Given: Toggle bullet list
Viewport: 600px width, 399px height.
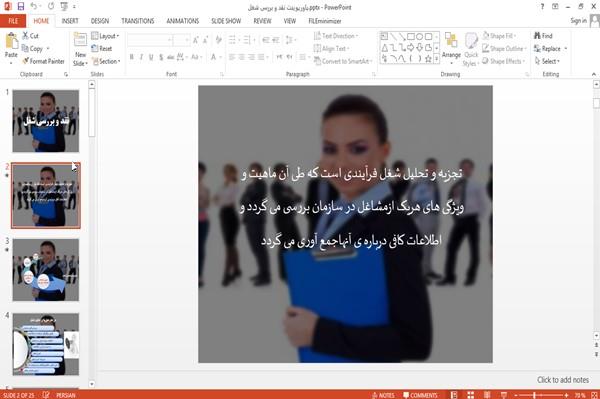Looking at the screenshot, I should 233,40.
